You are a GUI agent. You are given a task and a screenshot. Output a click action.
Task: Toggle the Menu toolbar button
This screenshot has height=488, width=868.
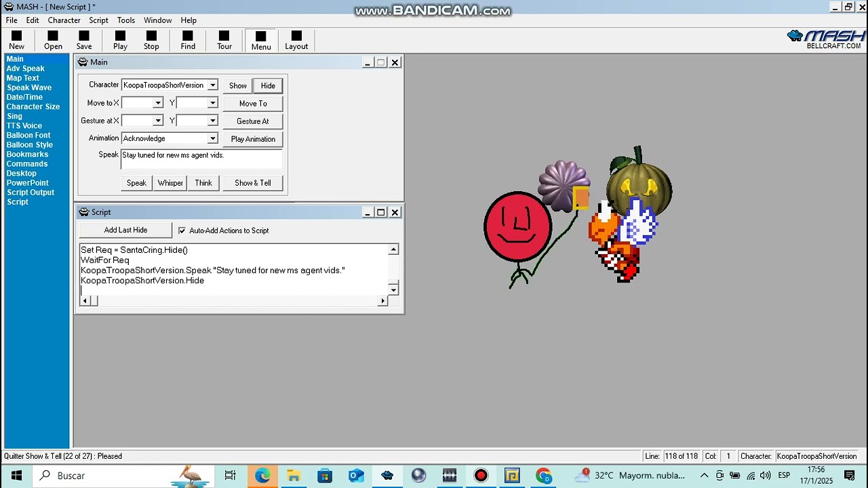[x=261, y=40]
